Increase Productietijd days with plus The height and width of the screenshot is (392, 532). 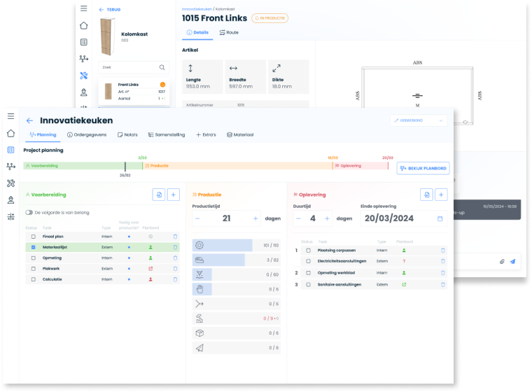point(255,218)
